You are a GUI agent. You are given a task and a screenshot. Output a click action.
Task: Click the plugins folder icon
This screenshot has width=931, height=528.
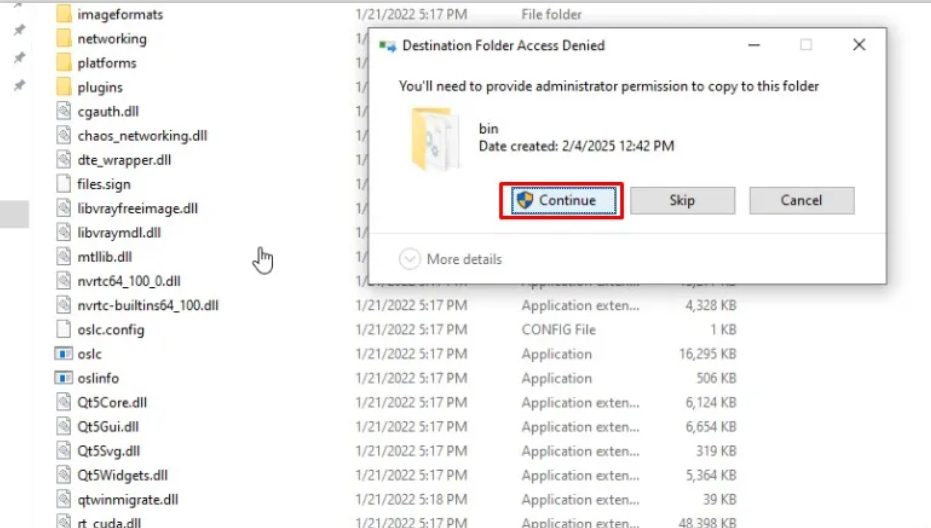point(63,87)
